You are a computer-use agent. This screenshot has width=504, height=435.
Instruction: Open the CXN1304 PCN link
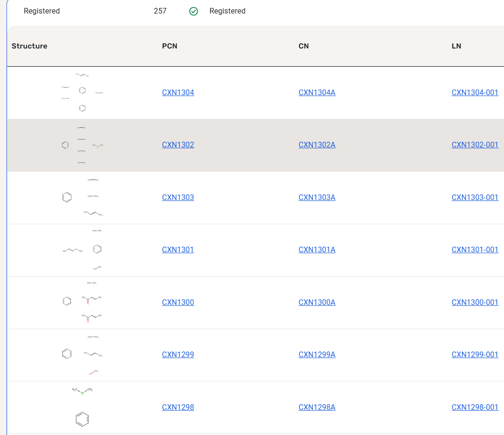click(x=178, y=93)
